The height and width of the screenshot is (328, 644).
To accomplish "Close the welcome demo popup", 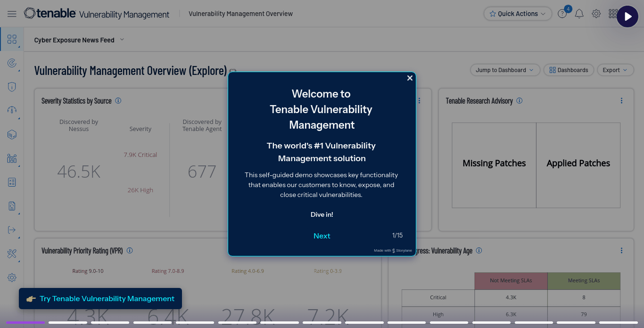I will pos(410,78).
